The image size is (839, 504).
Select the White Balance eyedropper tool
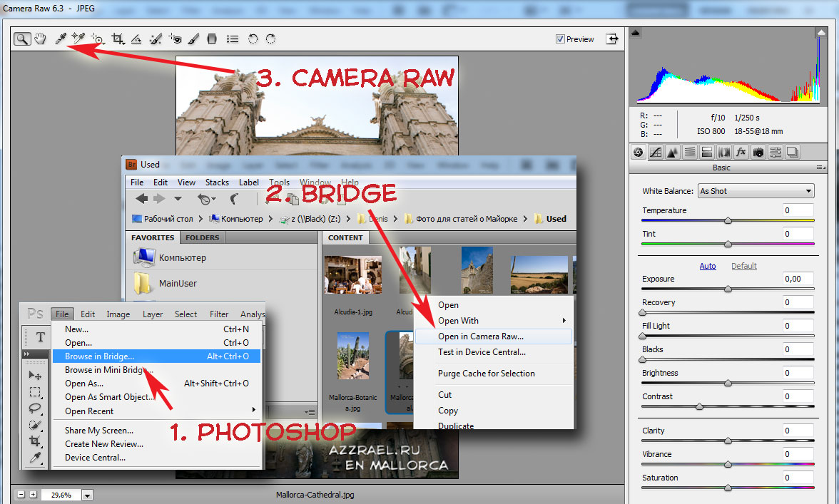tap(61, 39)
